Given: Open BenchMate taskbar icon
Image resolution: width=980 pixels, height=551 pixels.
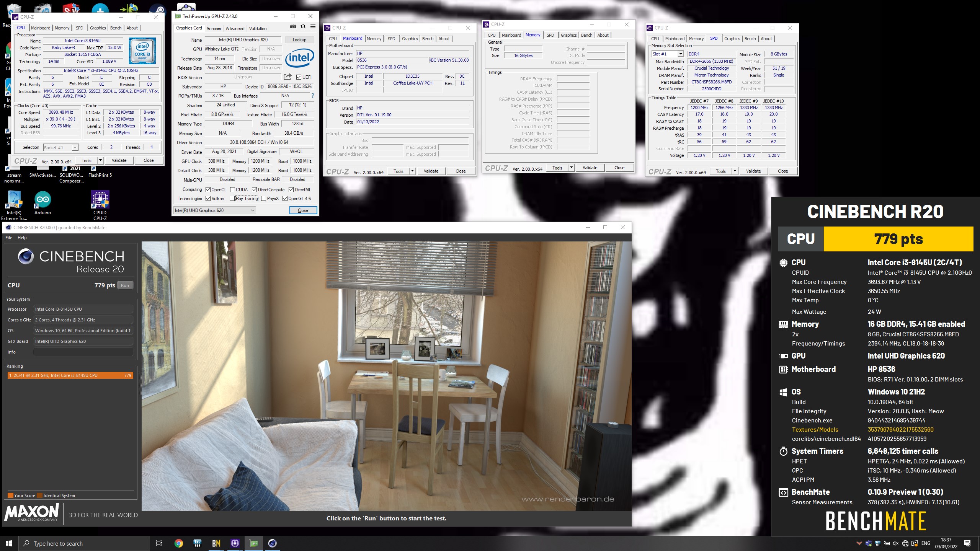Looking at the screenshot, I should pos(216,543).
